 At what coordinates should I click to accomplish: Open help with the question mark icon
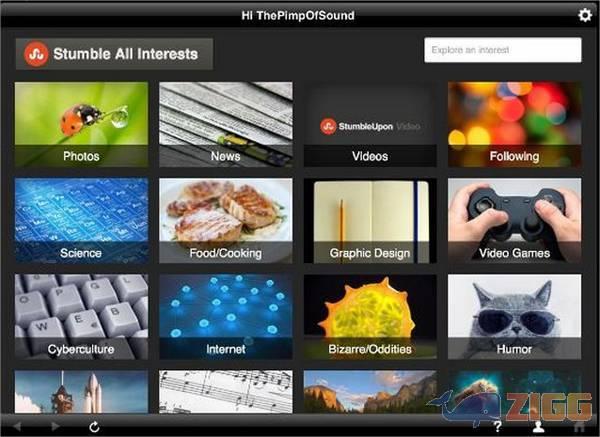pyautogui.click(x=497, y=426)
